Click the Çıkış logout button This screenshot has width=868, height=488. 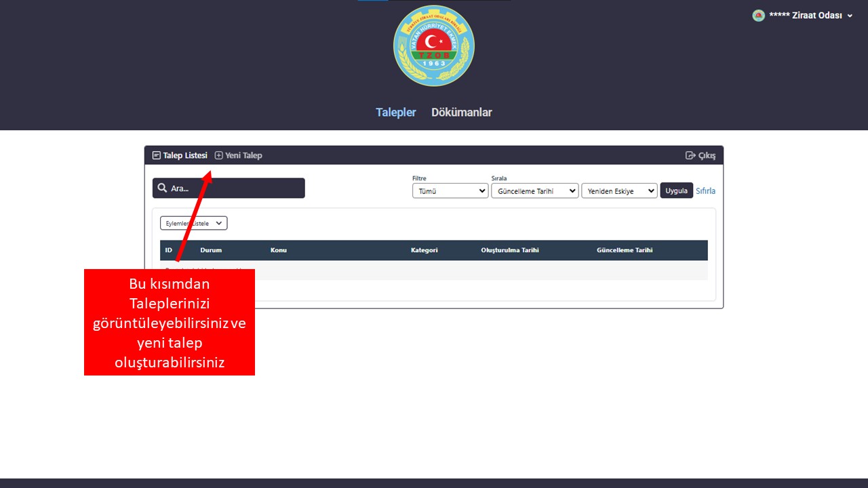click(701, 155)
